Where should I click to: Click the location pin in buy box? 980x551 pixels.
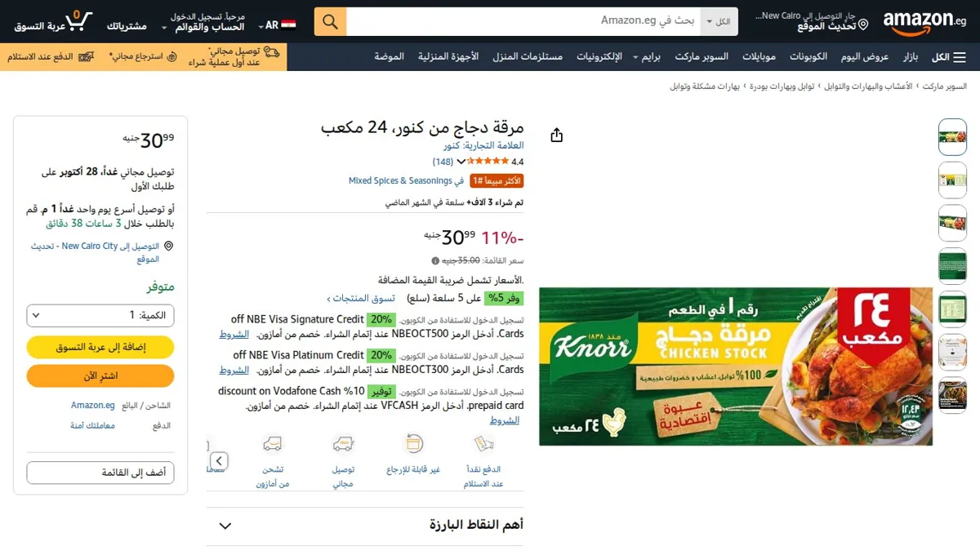click(168, 246)
